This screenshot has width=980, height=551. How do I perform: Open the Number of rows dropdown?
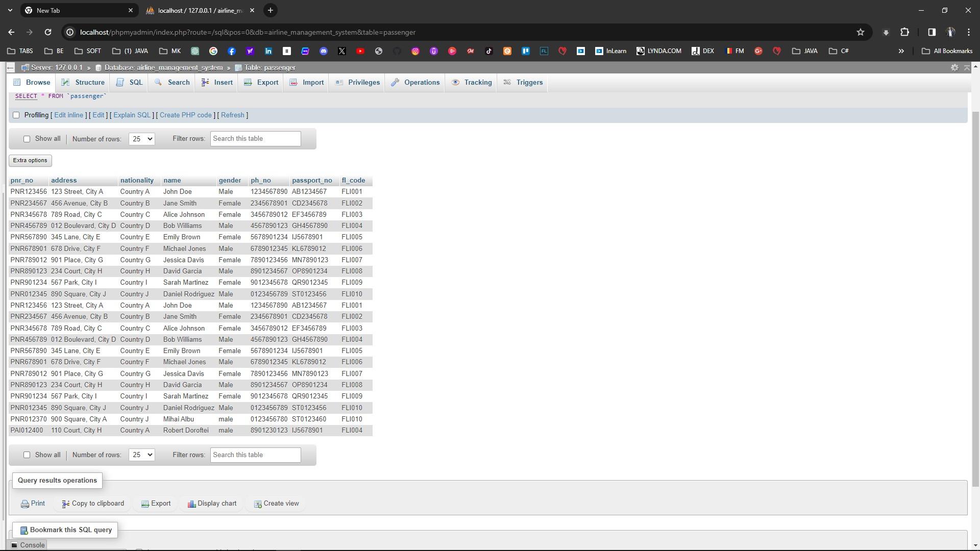coord(141,138)
